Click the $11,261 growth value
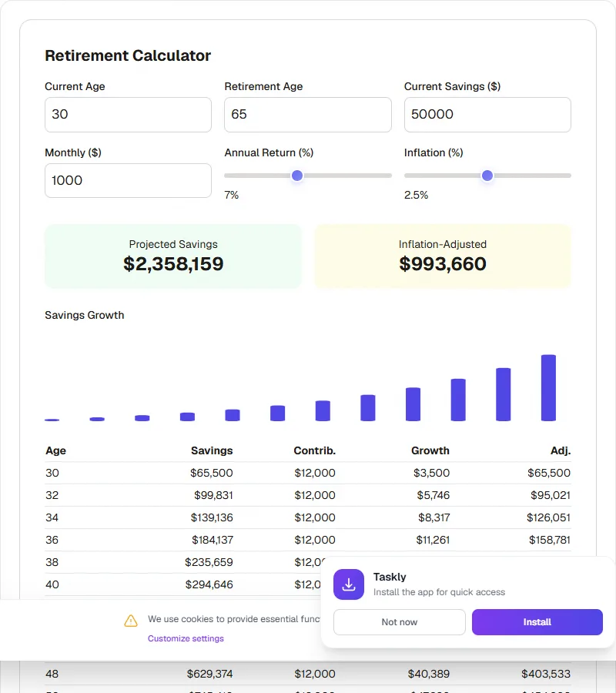This screenshot has height=693, width=616. (x=433, y=540)
